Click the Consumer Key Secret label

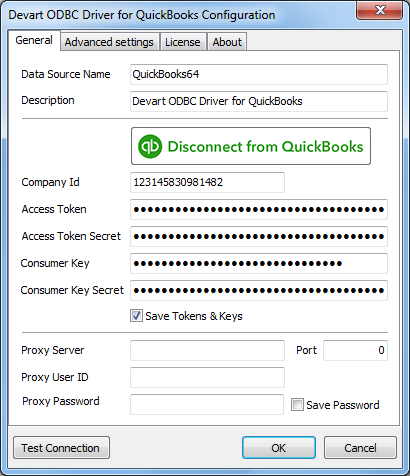click(72, 290)
